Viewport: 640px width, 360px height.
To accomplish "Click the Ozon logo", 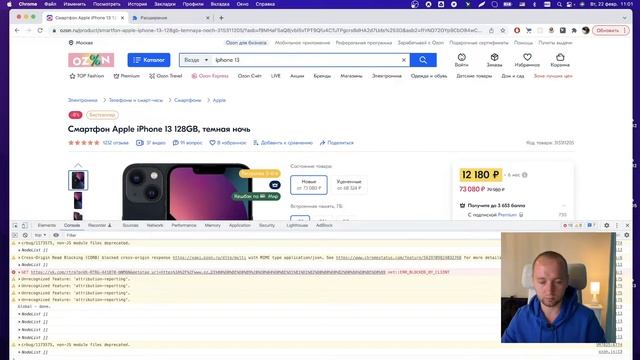I will (91, 60).
